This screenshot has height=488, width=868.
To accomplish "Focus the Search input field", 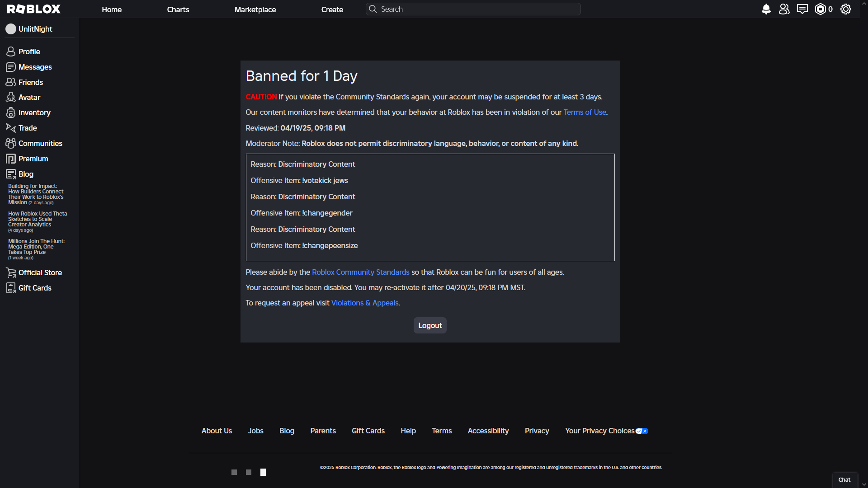I will 473,9.
